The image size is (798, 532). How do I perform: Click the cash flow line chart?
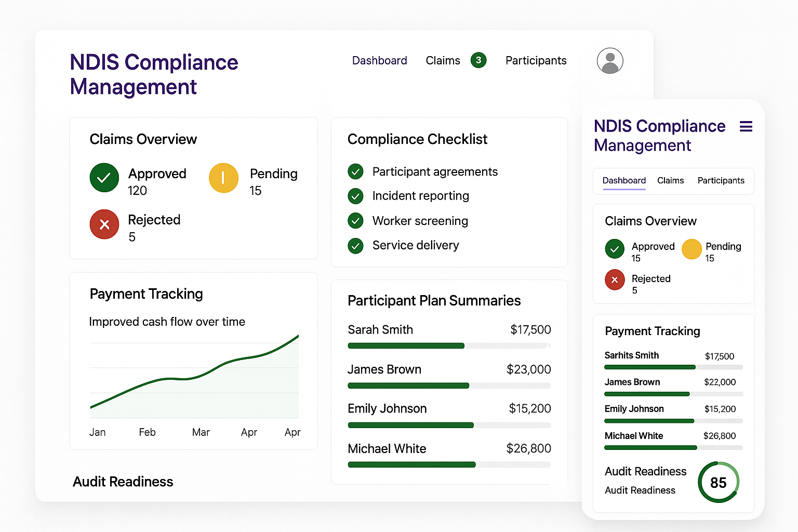194,377
